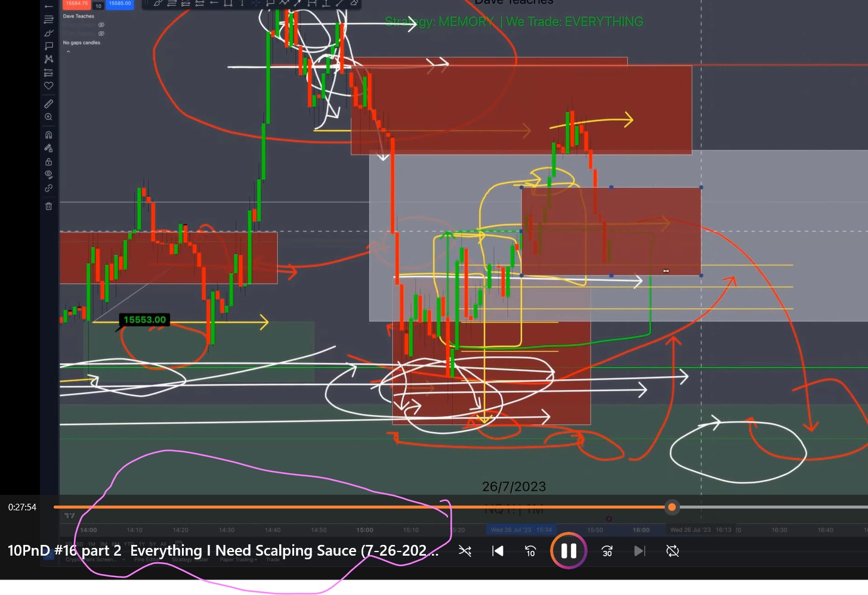This screenshot has height=595, width=868.
Task: Select the eraser in floating drawing toolbar
Action: pos(354,3)
